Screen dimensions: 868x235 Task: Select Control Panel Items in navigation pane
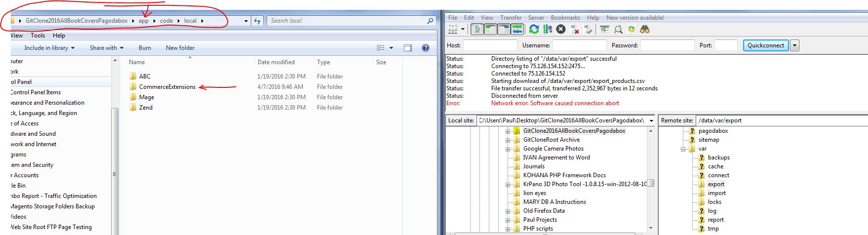(35, 92)
